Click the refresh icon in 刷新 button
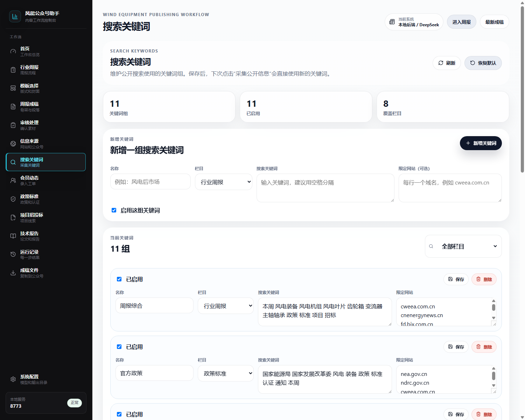This screenshot has width=525, height=420. (x=441, y=63)
